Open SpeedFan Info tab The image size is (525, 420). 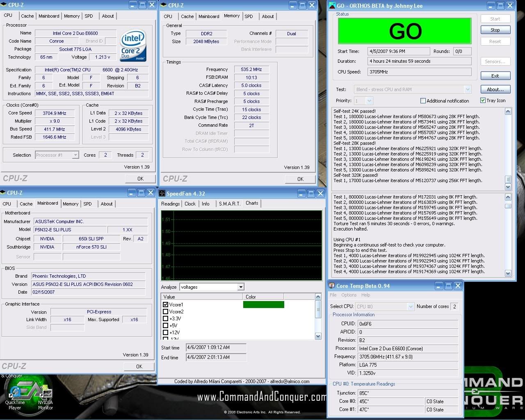[x=205, y=203]
